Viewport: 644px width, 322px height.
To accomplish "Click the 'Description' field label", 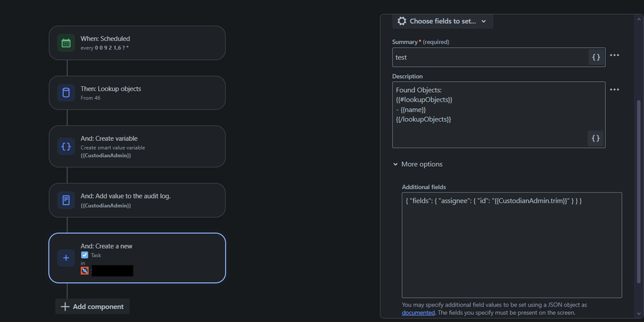I will coord(407,76).
